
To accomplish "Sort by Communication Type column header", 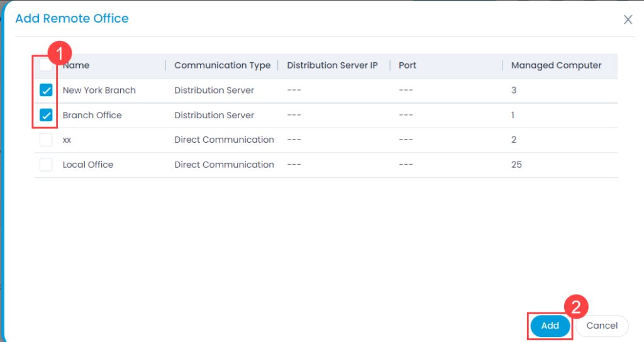I will (x=222, y=65).
